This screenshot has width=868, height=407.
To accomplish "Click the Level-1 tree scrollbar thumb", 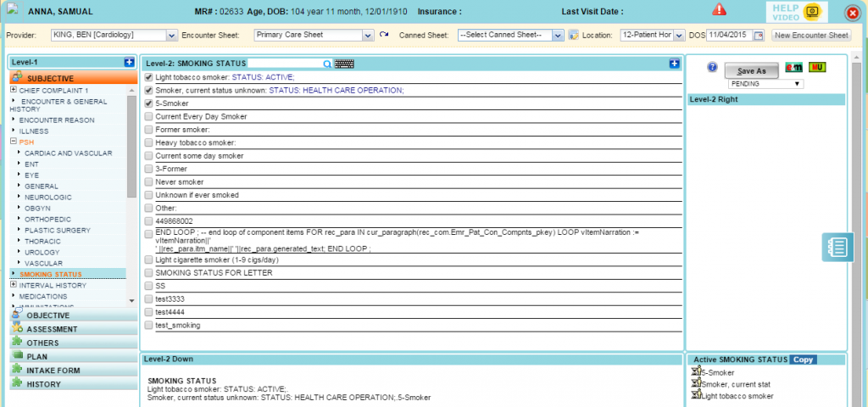I will pos(131,147).
